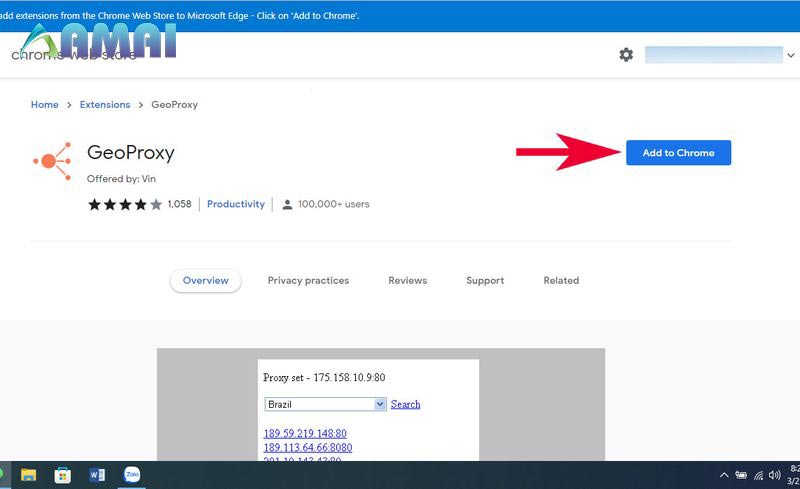The height and width of the screenshot is (489, 800).
Task: Click the 'Proxy set - 175.158.10.9:80' text
Action: pos(324,378)
